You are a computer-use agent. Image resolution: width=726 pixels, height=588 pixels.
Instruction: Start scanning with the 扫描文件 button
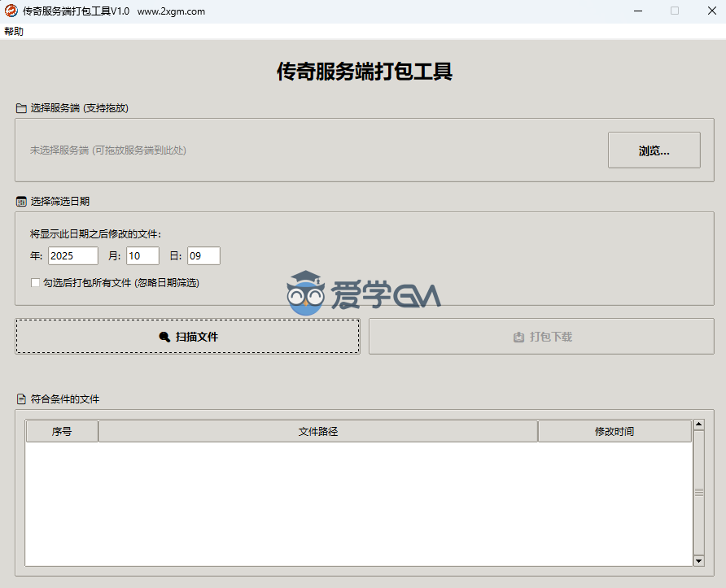pyautogui.click(x=187, y=337)
